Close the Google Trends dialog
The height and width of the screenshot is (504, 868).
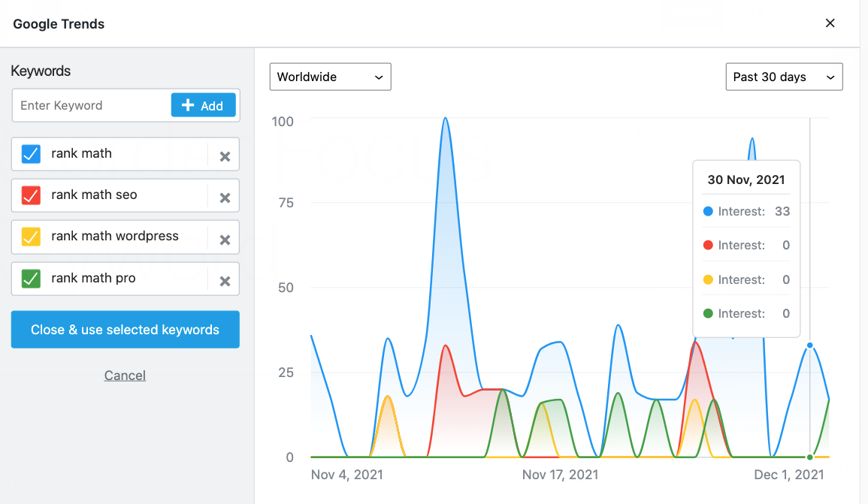tap(830, 23)
